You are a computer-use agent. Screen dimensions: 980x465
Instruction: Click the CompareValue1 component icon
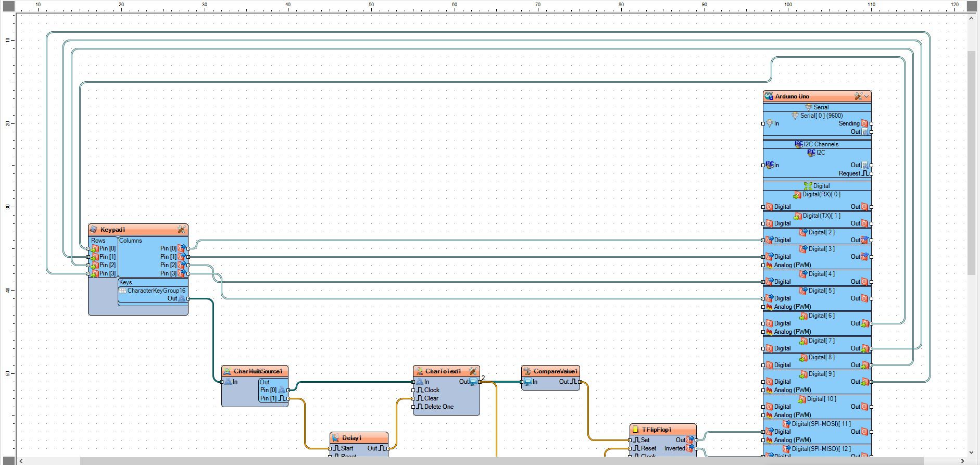point(527,371)
